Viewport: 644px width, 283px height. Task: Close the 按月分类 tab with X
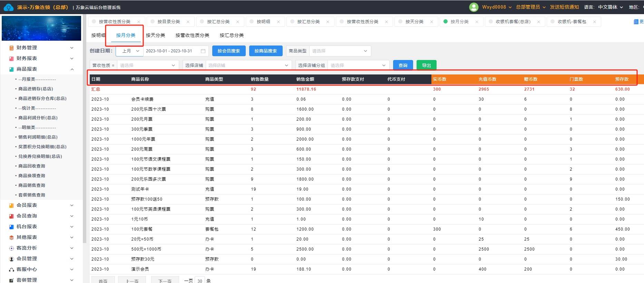pyautogui.click(x=477, y=22)
